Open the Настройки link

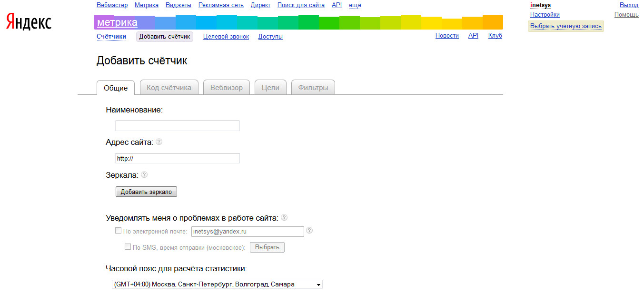click(545, 15)
